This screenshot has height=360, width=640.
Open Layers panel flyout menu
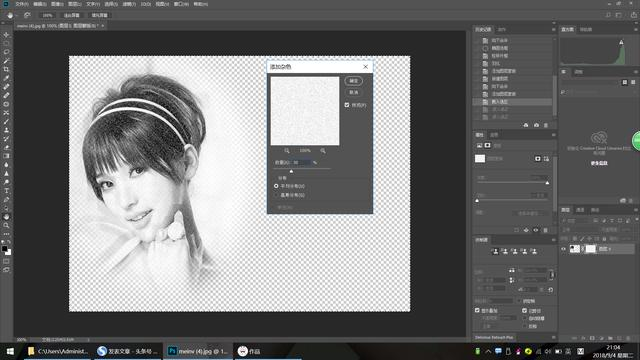636,210
